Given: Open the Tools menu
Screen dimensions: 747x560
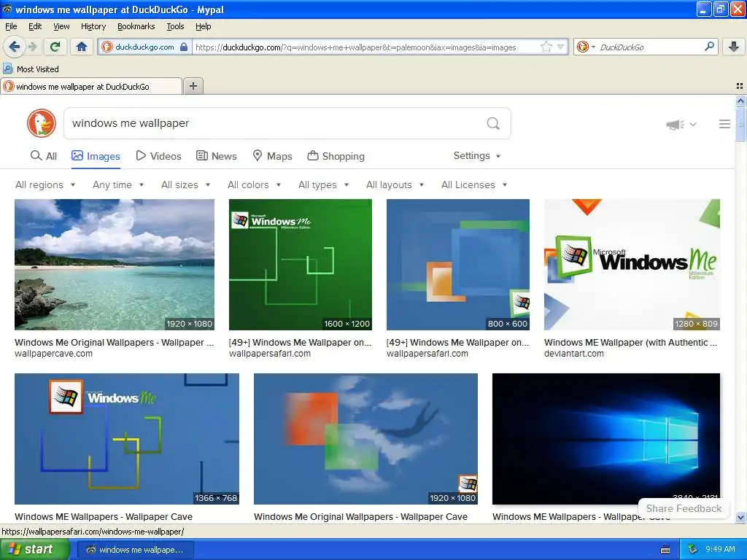Looking at the screenshot, I should [x=175, y=26].
